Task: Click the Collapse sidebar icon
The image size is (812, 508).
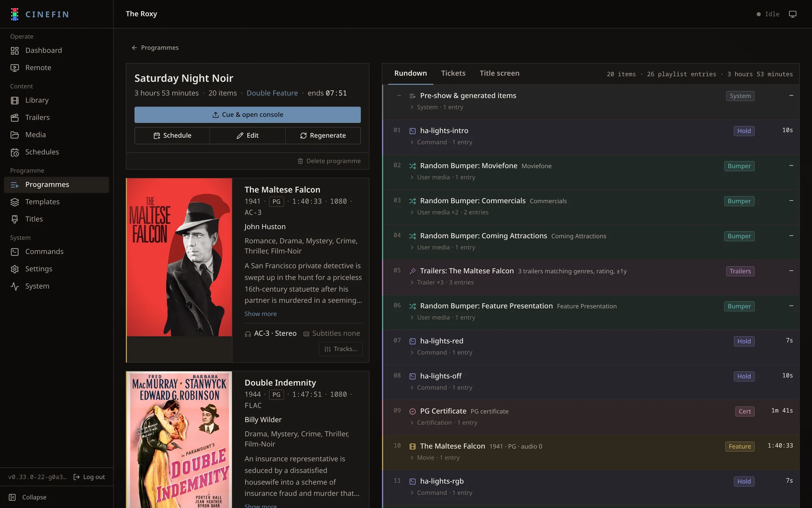Action: pos(12,497)
